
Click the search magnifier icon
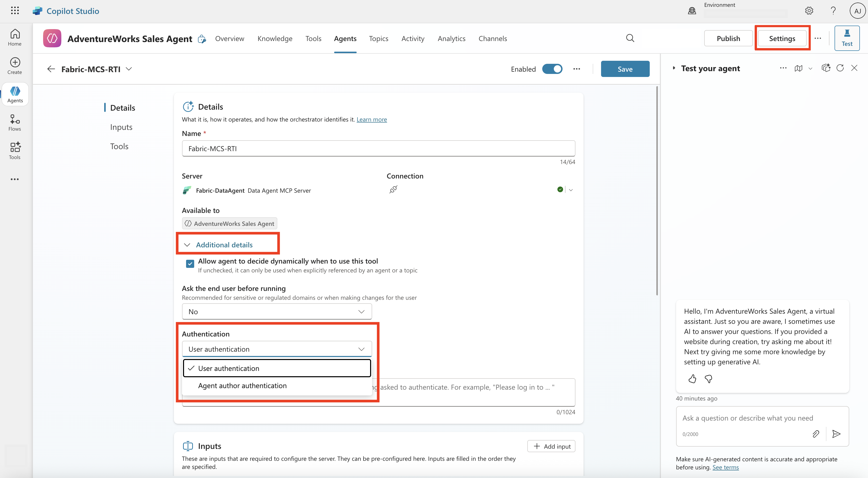630,38
